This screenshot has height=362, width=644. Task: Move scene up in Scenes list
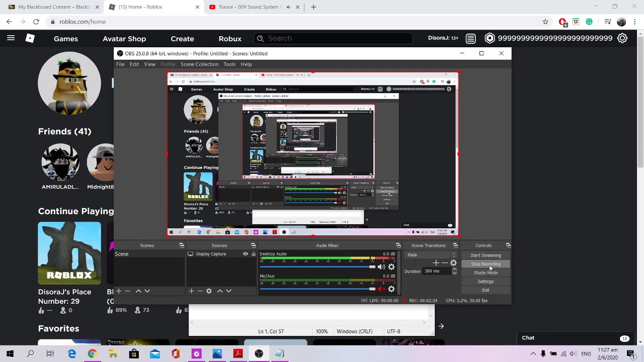(138, 291)
